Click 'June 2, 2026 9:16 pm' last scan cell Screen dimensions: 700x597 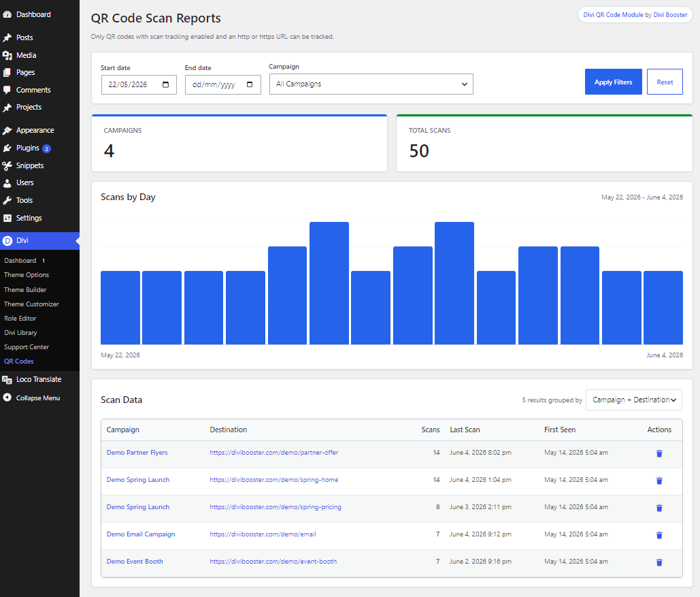coord(480,562)
